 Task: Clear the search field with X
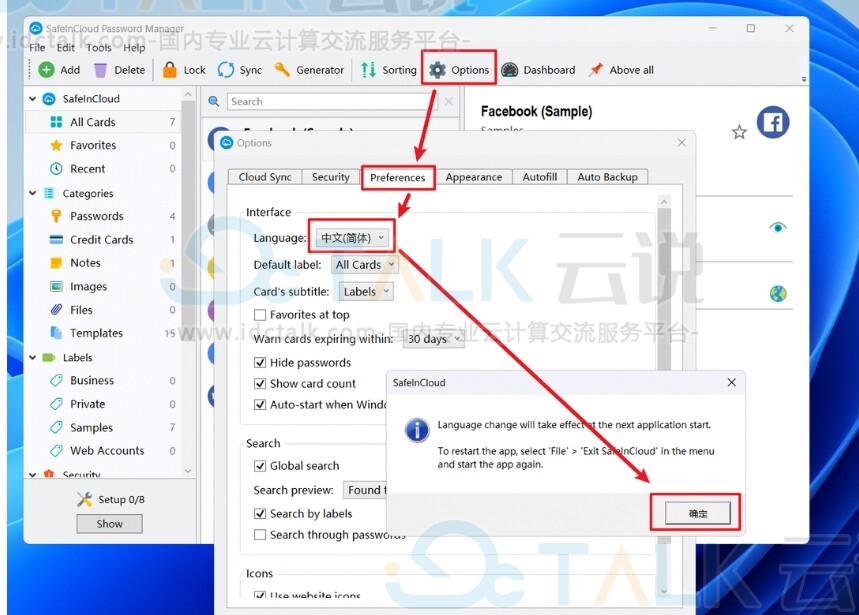(x=449, y=101)
